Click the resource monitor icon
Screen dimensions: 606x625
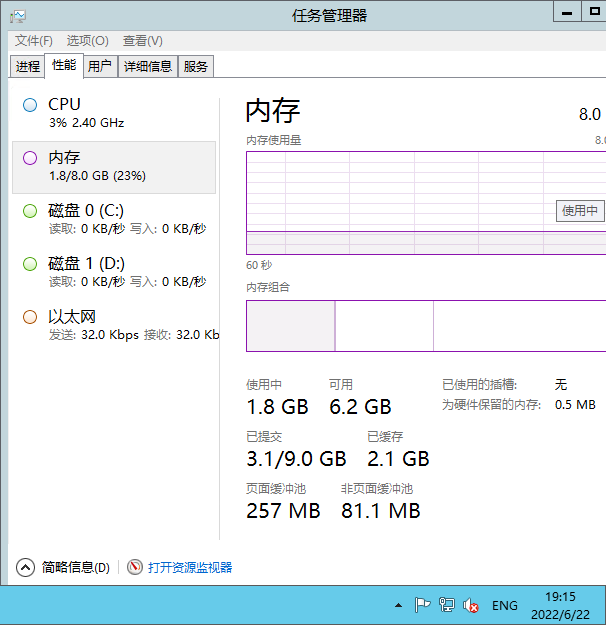coord(135,567)
